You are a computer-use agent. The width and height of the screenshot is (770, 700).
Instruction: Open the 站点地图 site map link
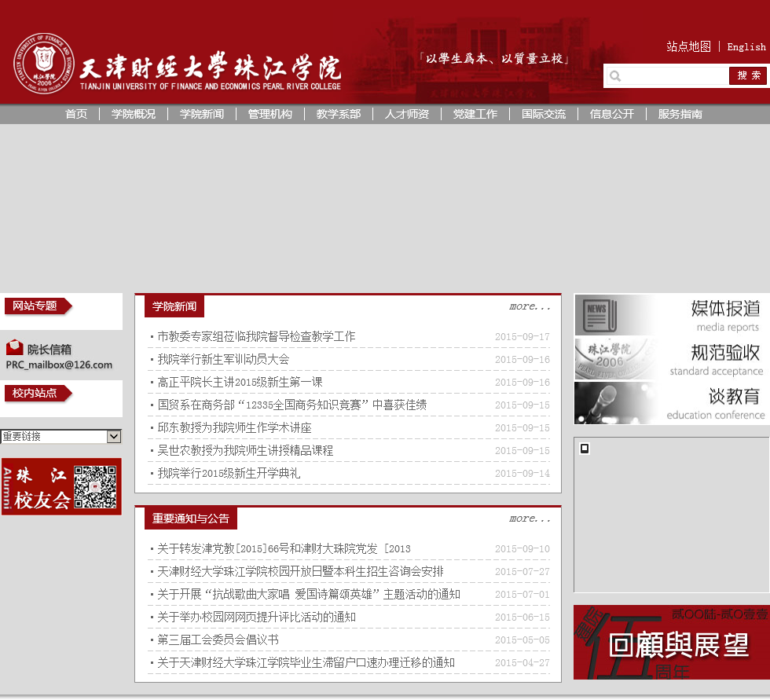click(688, 46)
